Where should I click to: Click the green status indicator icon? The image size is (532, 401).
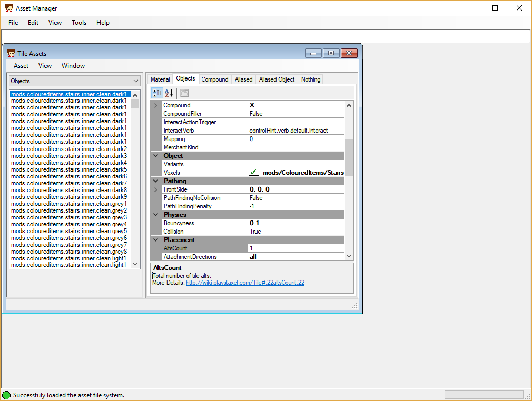click(6, 395)
